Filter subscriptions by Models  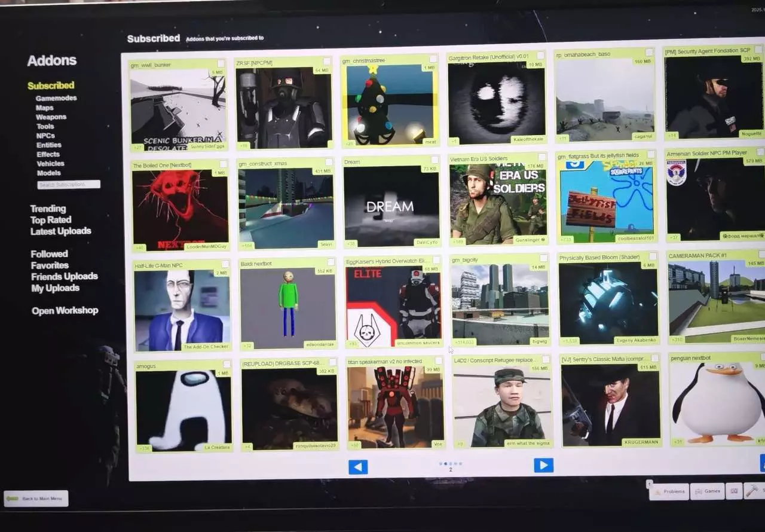point(49,173)
